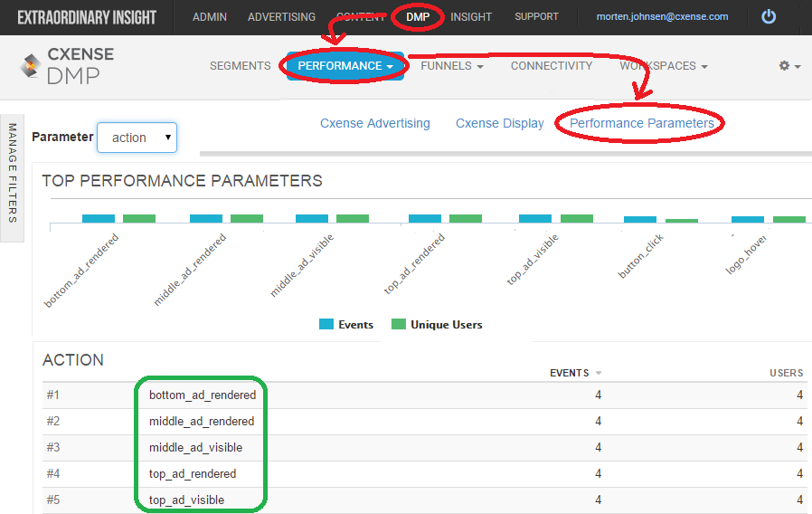Open the Advertising menu
Viewport: 812px width, 514px height.
[282, 17]
